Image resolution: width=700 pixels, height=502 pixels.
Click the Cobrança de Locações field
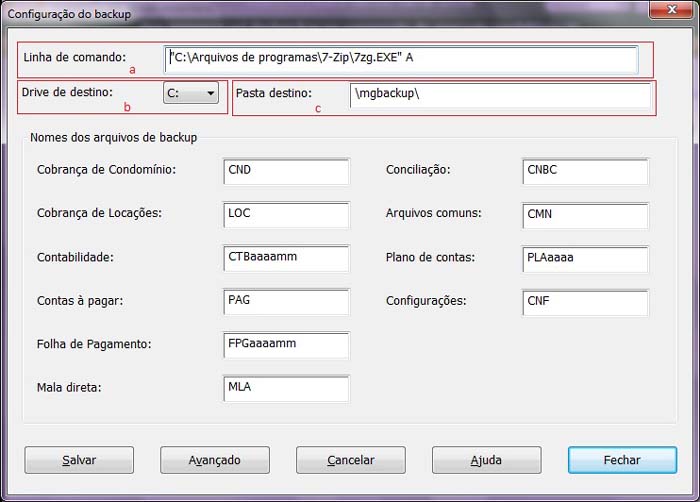pos(286,215)
